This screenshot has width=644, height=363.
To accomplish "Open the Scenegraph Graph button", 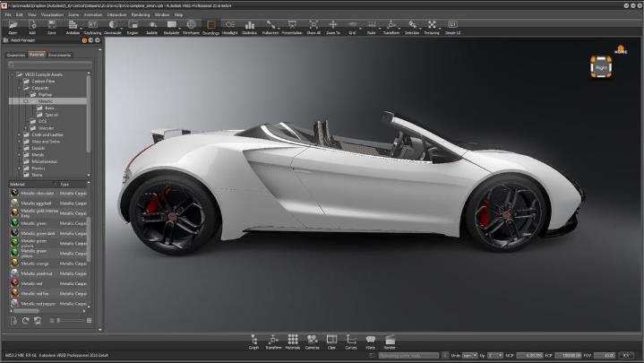I will (253, 341).
